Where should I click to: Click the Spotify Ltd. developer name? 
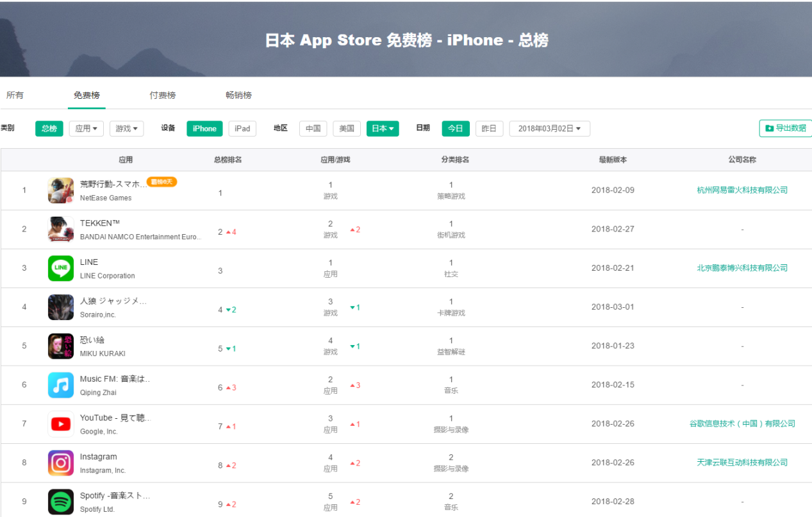point(97,509)
